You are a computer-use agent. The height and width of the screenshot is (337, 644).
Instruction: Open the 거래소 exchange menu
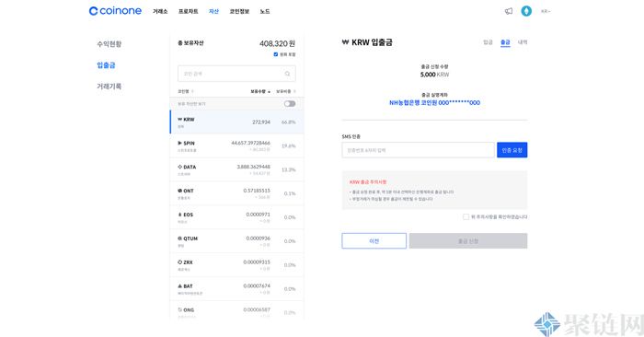point(160,11)
